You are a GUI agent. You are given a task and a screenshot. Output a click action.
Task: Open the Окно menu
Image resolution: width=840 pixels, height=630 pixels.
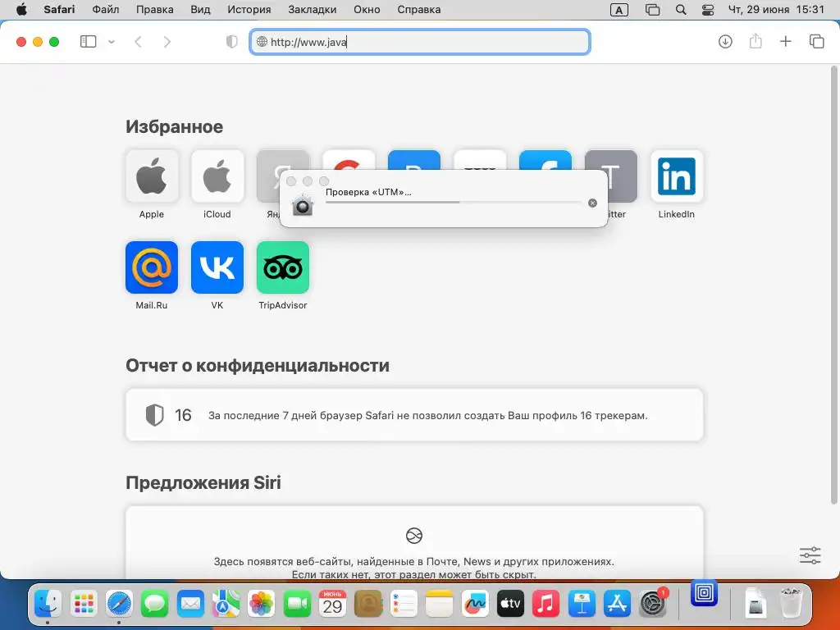pyautogui.click(x=367, y=10)
